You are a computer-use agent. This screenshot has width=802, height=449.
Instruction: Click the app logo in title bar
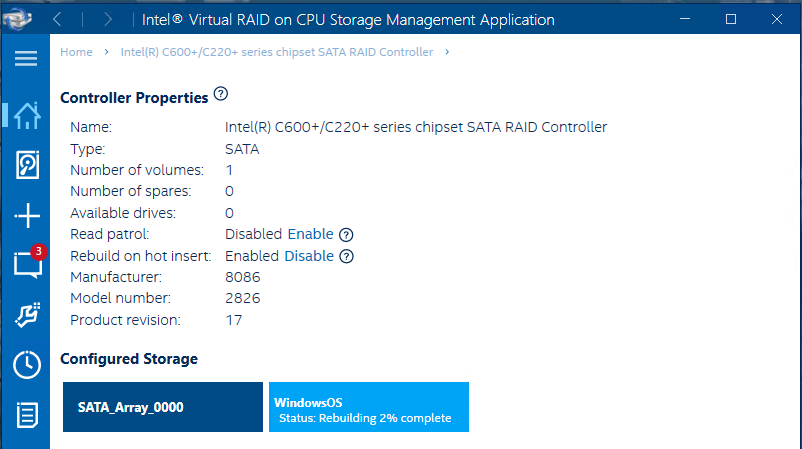[x=17, y=19]
